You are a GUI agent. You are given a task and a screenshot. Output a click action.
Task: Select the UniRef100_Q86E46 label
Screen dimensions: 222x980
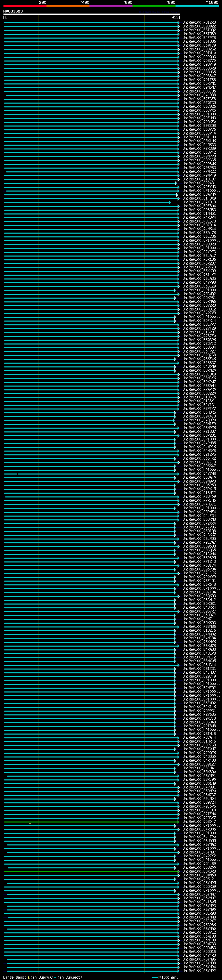[199, 359]
